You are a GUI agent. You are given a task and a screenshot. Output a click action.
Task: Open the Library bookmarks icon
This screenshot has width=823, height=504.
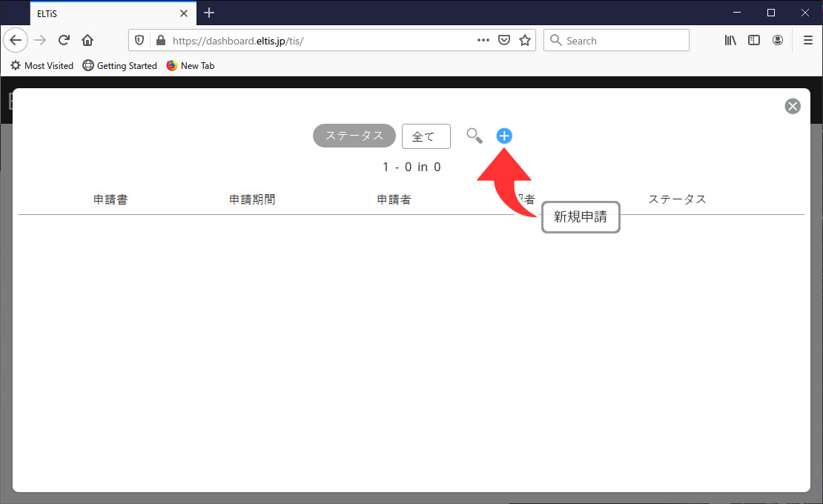[730, 40]
